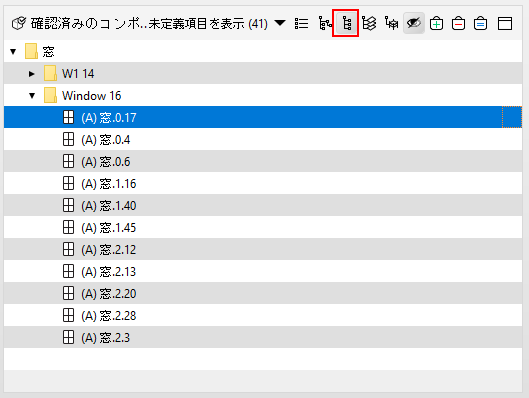The image size is (529, 398).
Task: Select item (A) 窓.2.20
Action: tap(263, 293)
